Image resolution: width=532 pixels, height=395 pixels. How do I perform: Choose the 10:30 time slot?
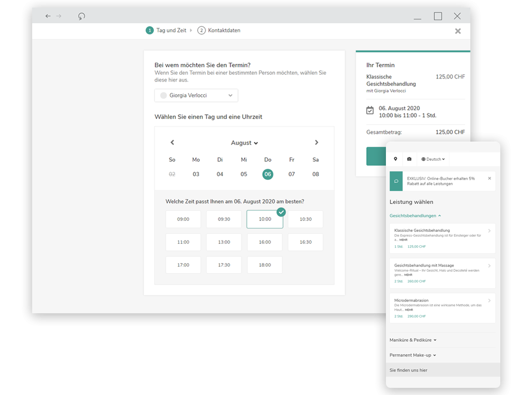[306, 219]
